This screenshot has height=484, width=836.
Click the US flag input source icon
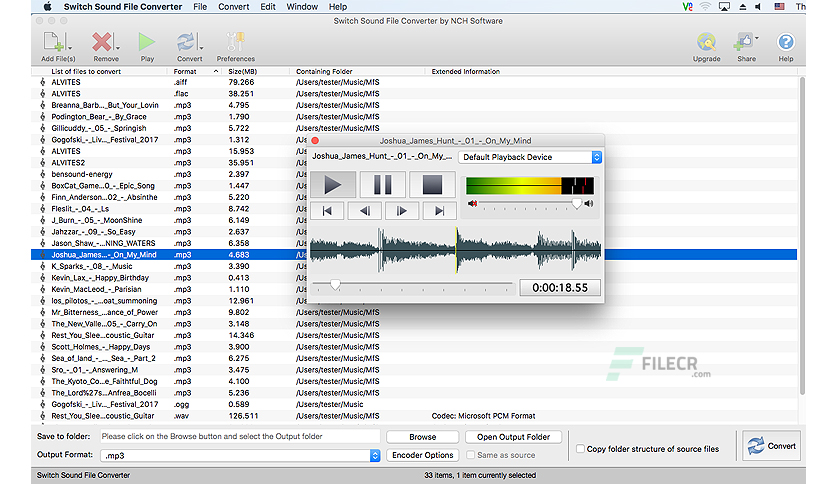click(779, 6)
